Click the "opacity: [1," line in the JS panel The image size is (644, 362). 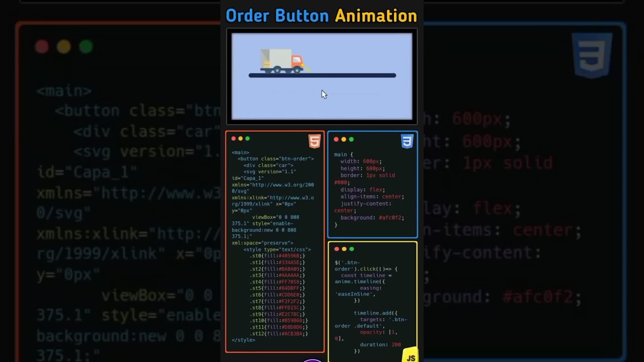coord(379,332)
